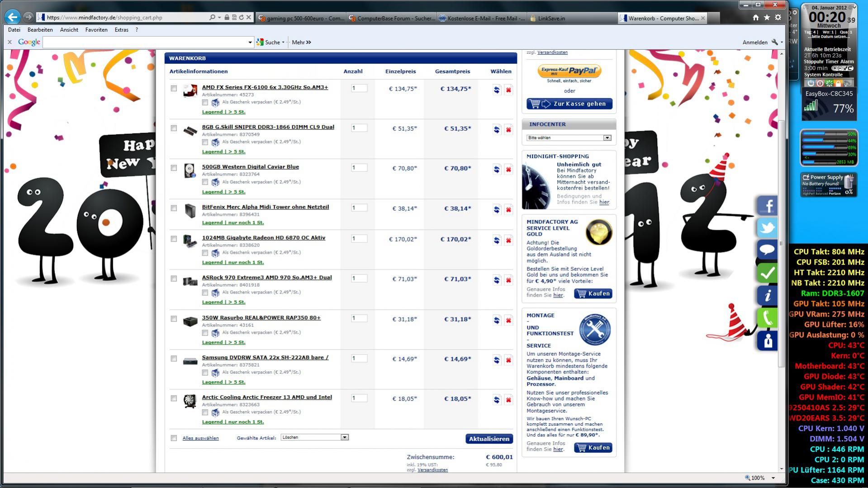Open Google toolbar wrench settings icon
The image size is (868, 488).
(x=775, y=42)
